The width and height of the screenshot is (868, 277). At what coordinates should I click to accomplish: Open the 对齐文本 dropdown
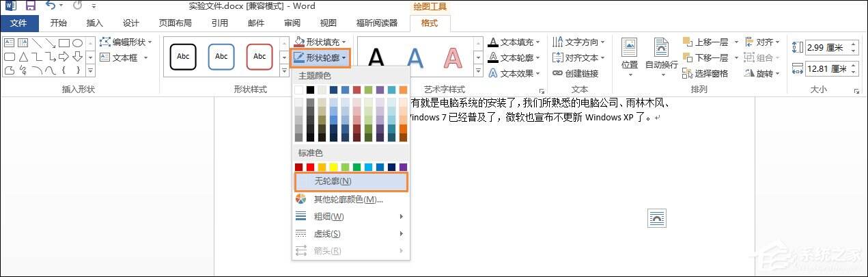click(x=579, y=57)
